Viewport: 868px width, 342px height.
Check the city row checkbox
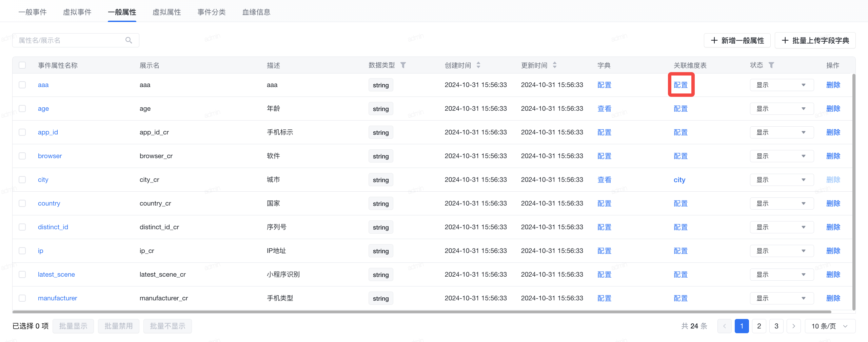22,179
